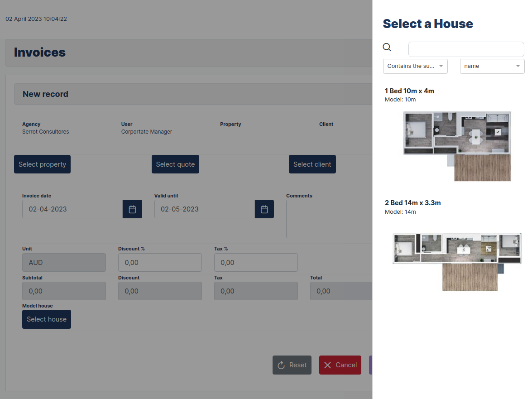Open the Valid until calendar picker
The width and height of the screenshot is (532, 399).
[264, 209]
